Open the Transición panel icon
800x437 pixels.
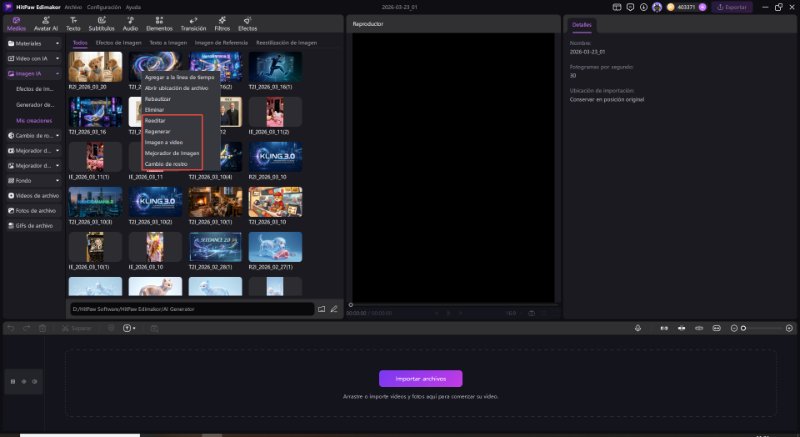point(193,24)
